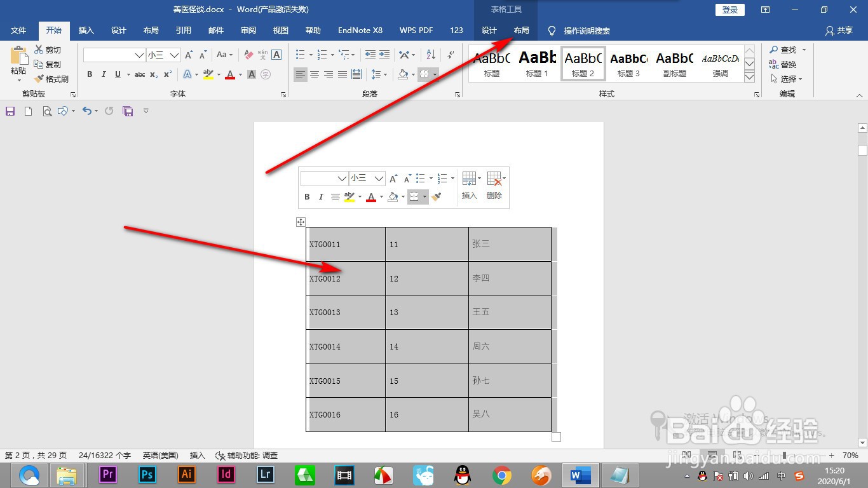Click the 替换 replace icon in editing group
Viewport: 868px width, 488px height.
pyautogui.click(x=782, y=64)
